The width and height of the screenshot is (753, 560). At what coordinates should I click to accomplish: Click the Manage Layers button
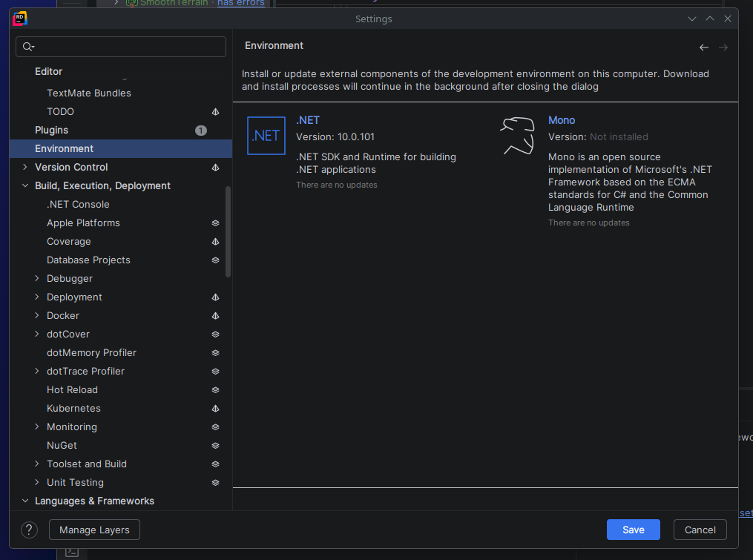point(94,530)
